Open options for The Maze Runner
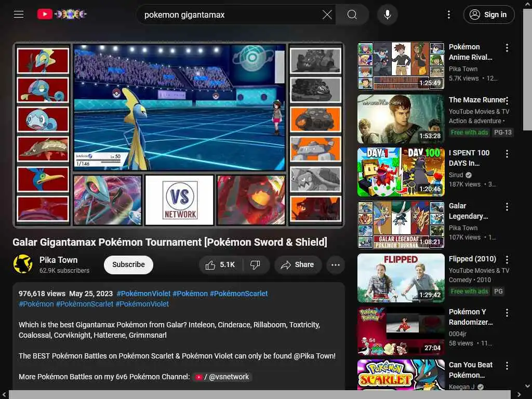Screen dimensions: 532x399 coord(507,101)
